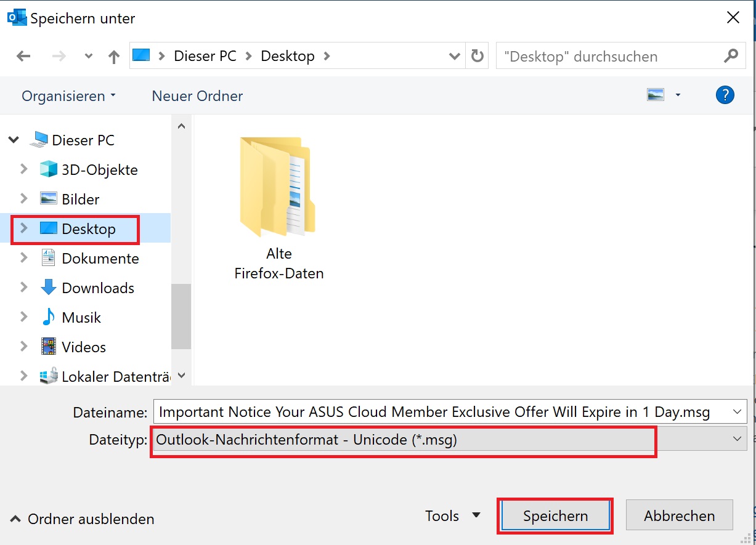Open the Dateiname dropdown arrow

coord(738,411)
